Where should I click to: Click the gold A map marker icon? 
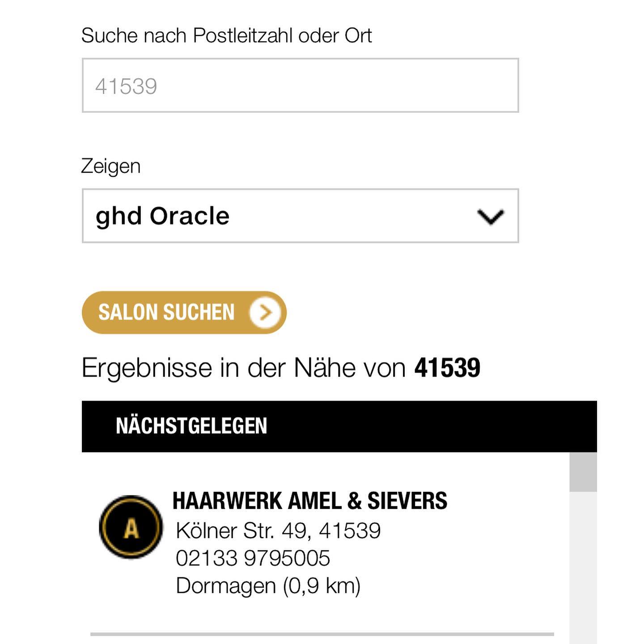point(131,527)
